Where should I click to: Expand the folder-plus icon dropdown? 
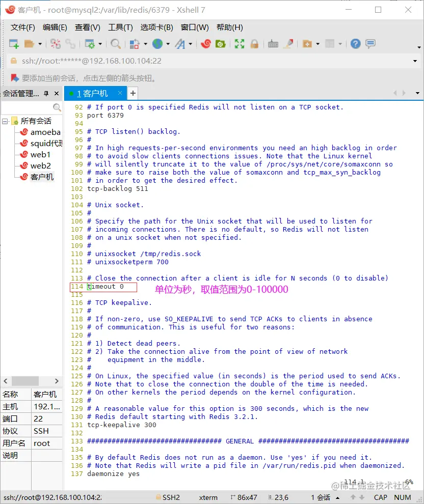click(318, 44)
